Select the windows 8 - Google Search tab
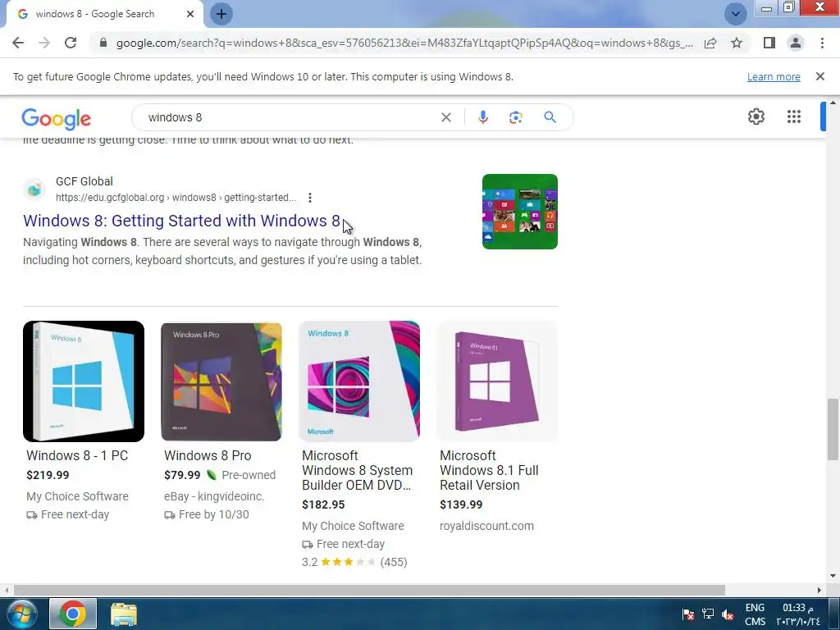The image size is (840, 630). point(104,14)
